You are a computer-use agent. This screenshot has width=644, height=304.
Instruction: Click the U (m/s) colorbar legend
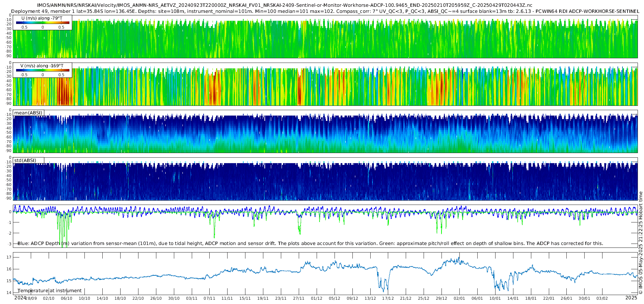pos(43,23)
